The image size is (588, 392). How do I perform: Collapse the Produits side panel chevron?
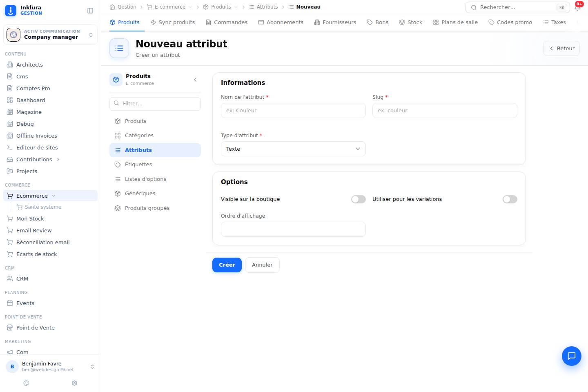[195, 80]
